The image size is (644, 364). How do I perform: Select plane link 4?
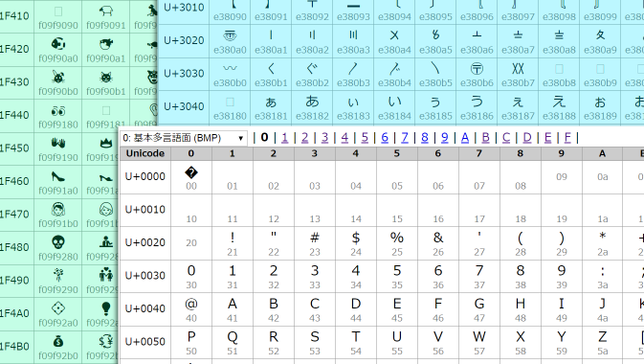point(344,138)
